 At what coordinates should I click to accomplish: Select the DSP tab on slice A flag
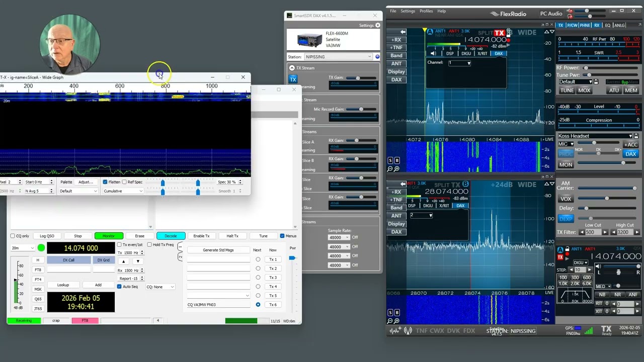click(x=450, y=53)
